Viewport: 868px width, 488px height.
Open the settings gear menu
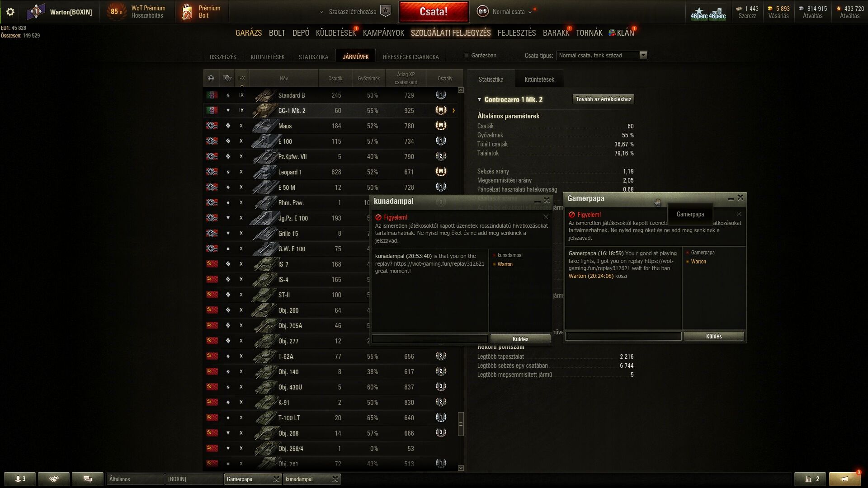(x=10, y=12)
